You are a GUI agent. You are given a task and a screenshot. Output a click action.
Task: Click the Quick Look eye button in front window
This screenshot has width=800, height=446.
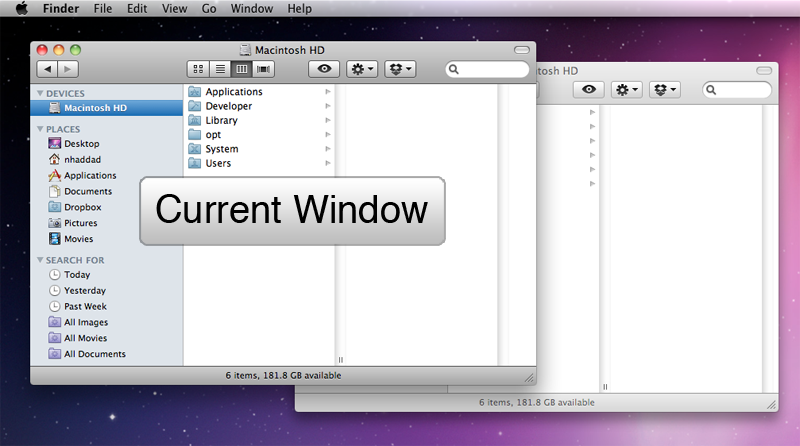(x=324, y=69)
